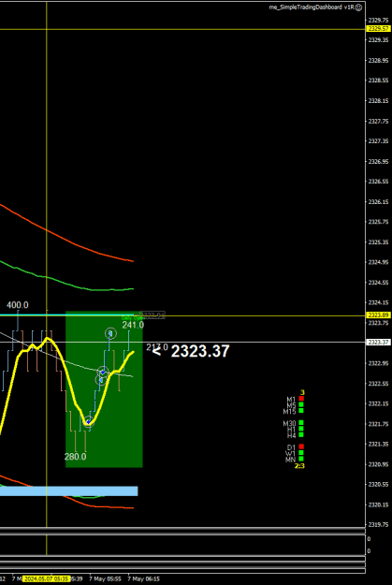Click the smiley face Expert Advisor icon

click(x=358, y=7)
